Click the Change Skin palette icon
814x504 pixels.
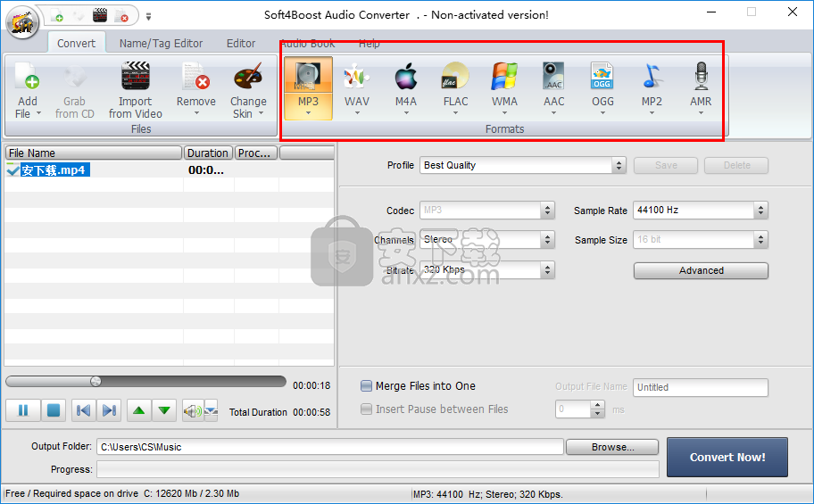click(x=248, y=77)
